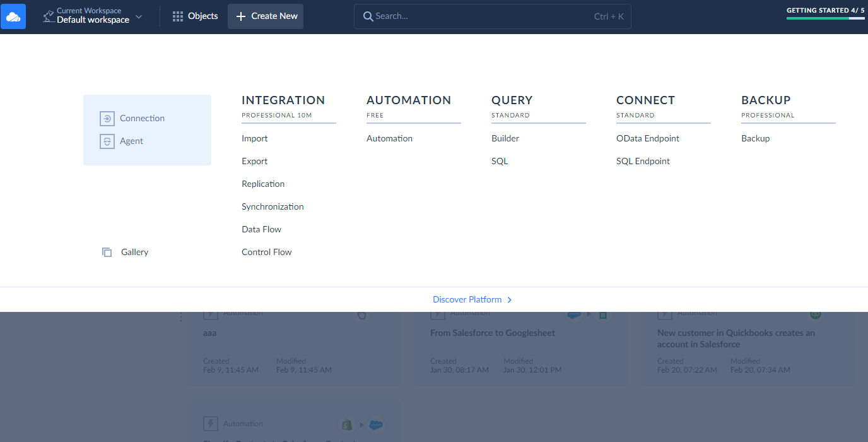Expand the Current Workspace chevron
Screen dimensions: 868x442
pyautogui.click(x=138, y=18)
